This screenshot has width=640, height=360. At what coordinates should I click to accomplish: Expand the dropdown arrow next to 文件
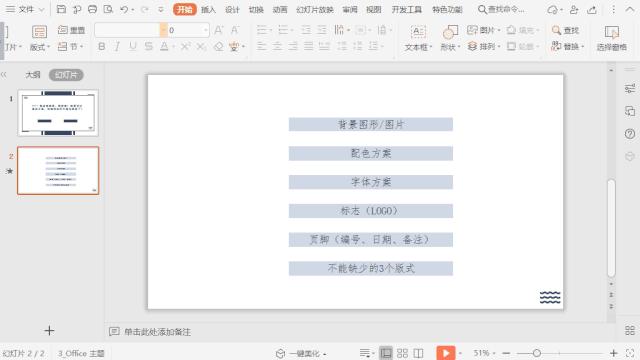tap(41, 9)
